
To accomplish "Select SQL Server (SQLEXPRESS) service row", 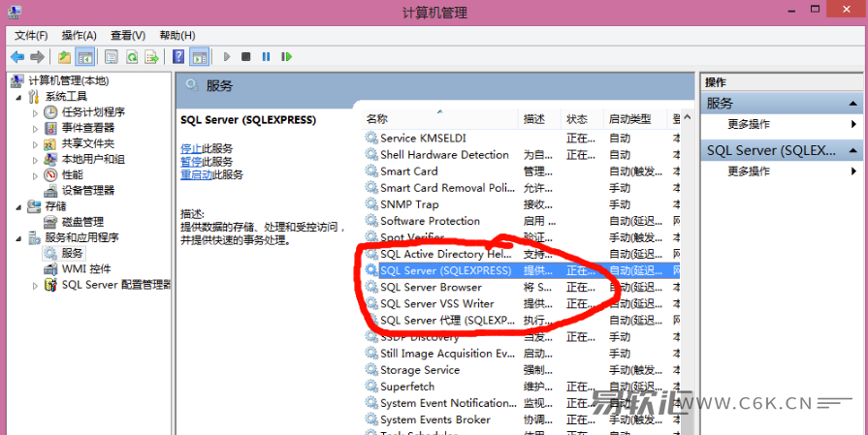I will pos(522,270).
